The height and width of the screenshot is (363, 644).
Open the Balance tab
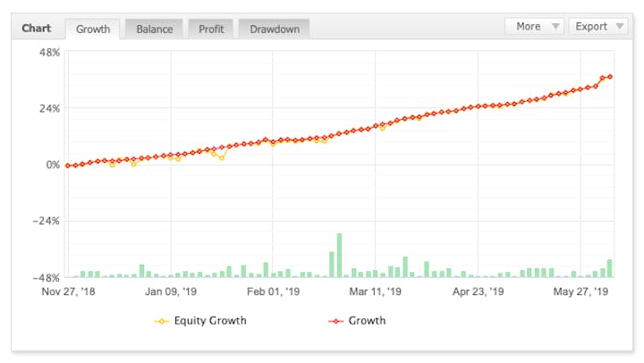tap(155, 30)
